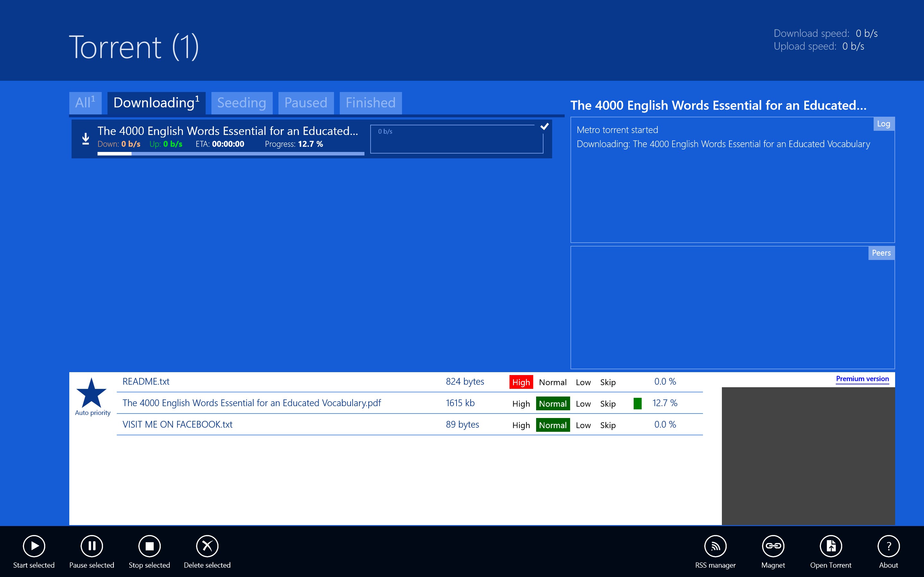This screenshot has width=924, height=577.
Task: Click the Magnet link icon
Action: click(x=773, y=546)
